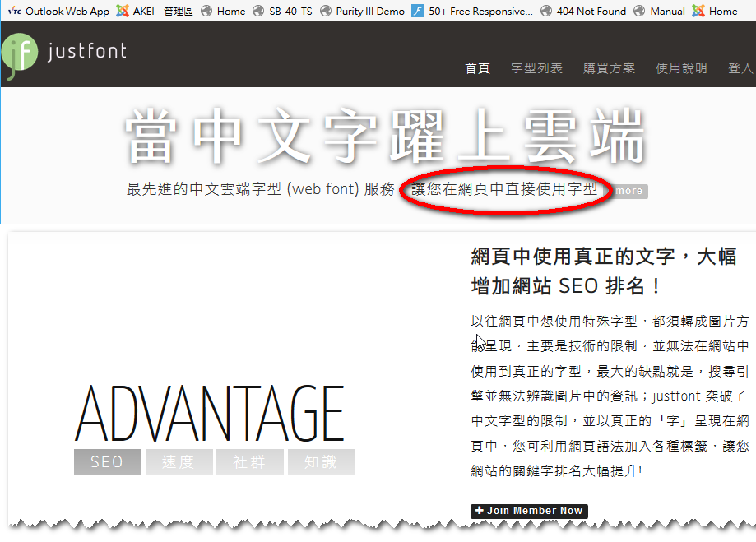756x542 pixels.
Task: Select 購買方案 in the navigation bar
Action: pos(609,68)
